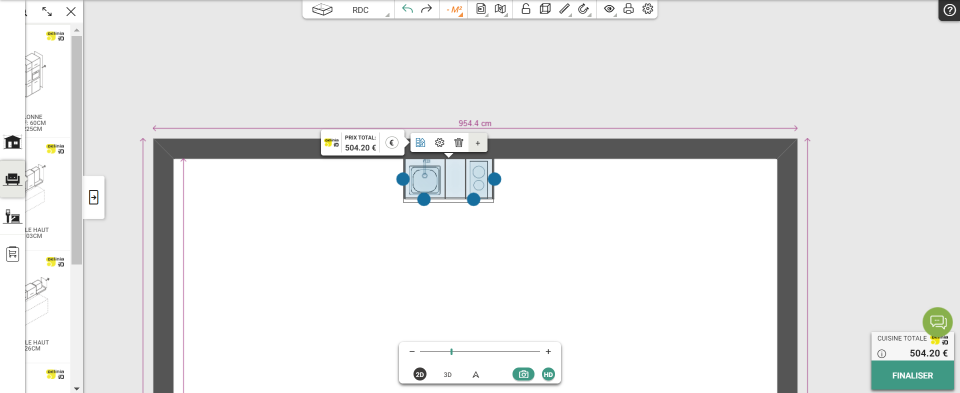
Task: Click the zoom slider handle
Action: click(x=451, y=351)
